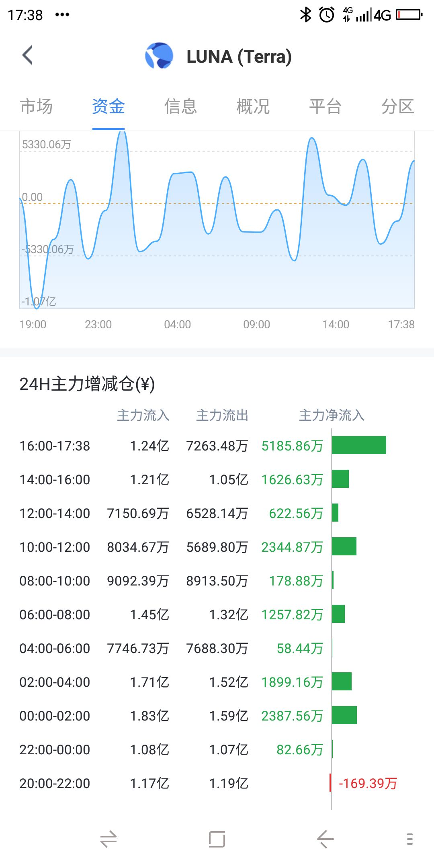Tap the 14:00 time axis label
Viewport: 434px width, 868px height.
click(x=336, y=324)
